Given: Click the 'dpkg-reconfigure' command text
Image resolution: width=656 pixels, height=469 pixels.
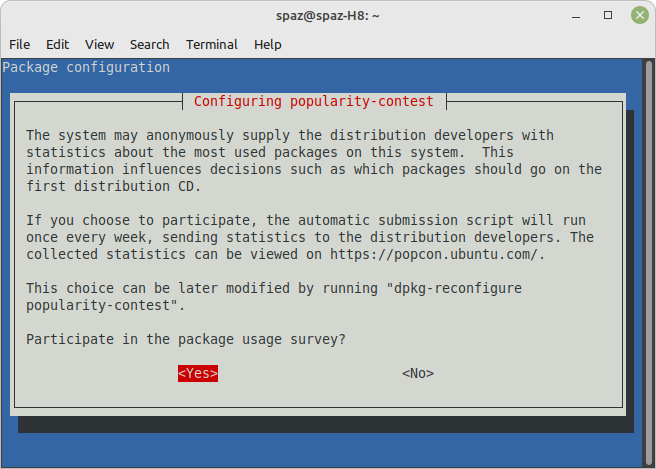Looking at the screenshot, I should (458, 289).
